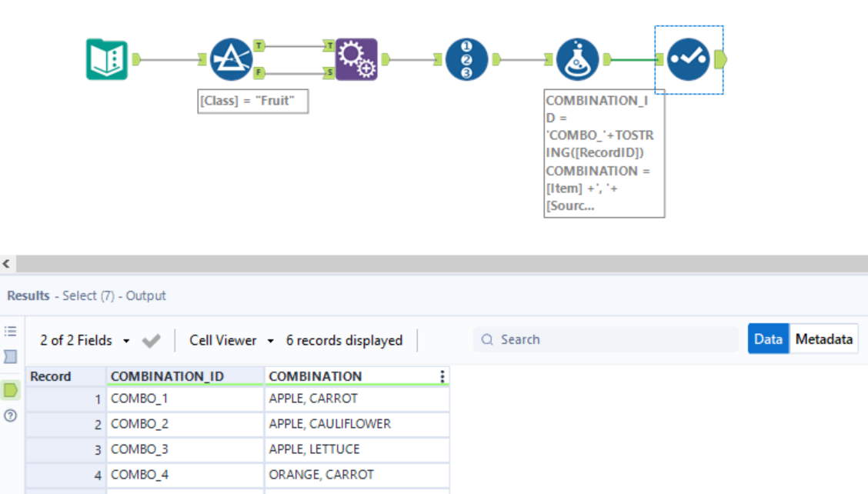The height and width of the screenshot is (494, 868).
Task: Select the Select tool with checkmark icon
Action: pyautogui.click(x=689, y=58)
